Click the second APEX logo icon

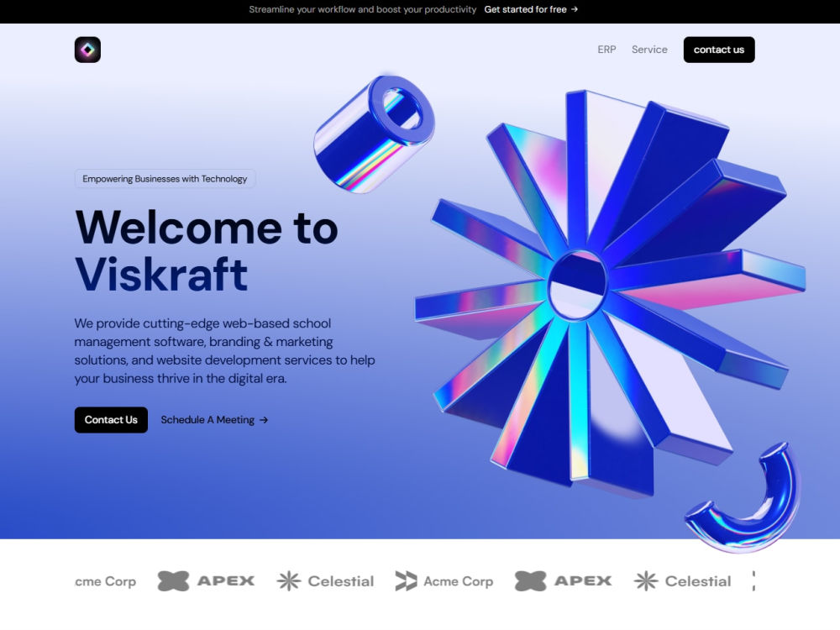[530, 581]
